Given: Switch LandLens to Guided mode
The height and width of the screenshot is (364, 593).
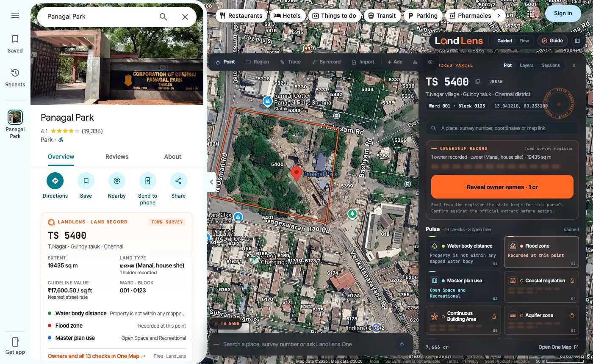Looking at the screenshot, I should coord(504,41).
